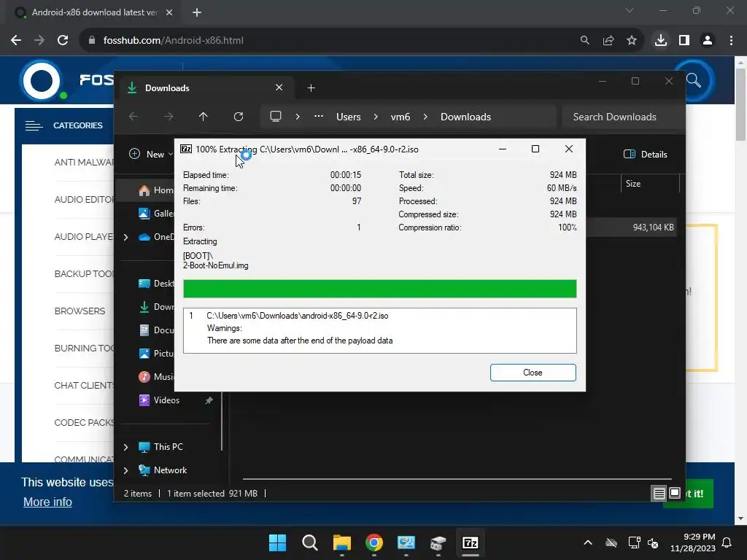Image resolution: width=747 pixels, height=560 pixels.
Task: Toggle the Details pane in File Explorer
Action: click(x=646, y=154)
